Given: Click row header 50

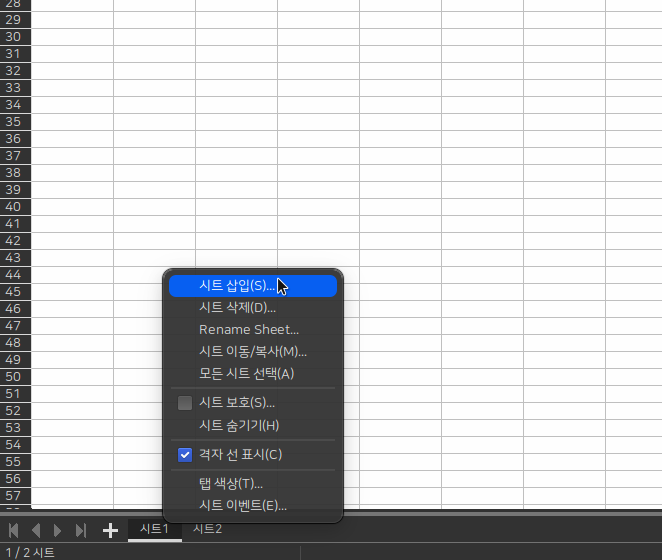Looking at the screenshot, I should pyautogui.click(x=14, y=377).
